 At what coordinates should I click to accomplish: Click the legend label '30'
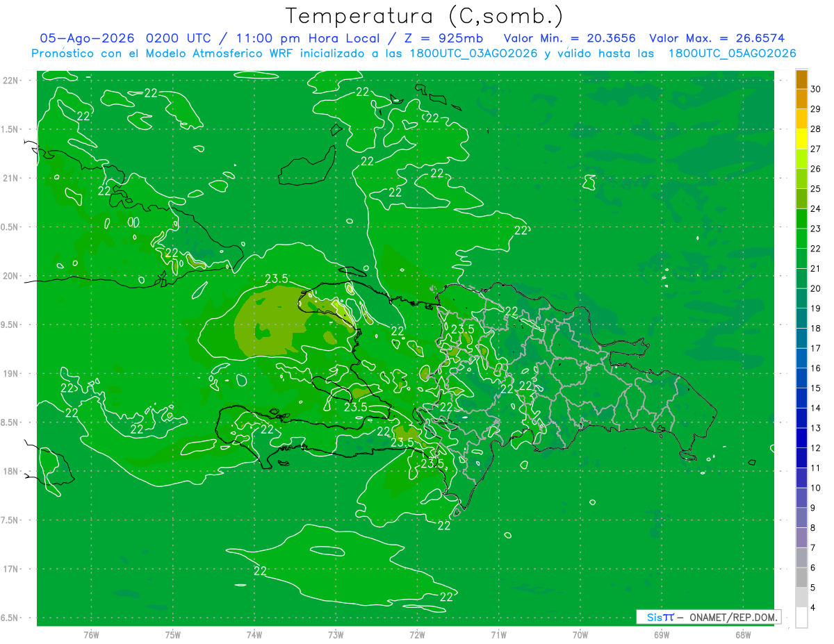(x=815, y=89)
